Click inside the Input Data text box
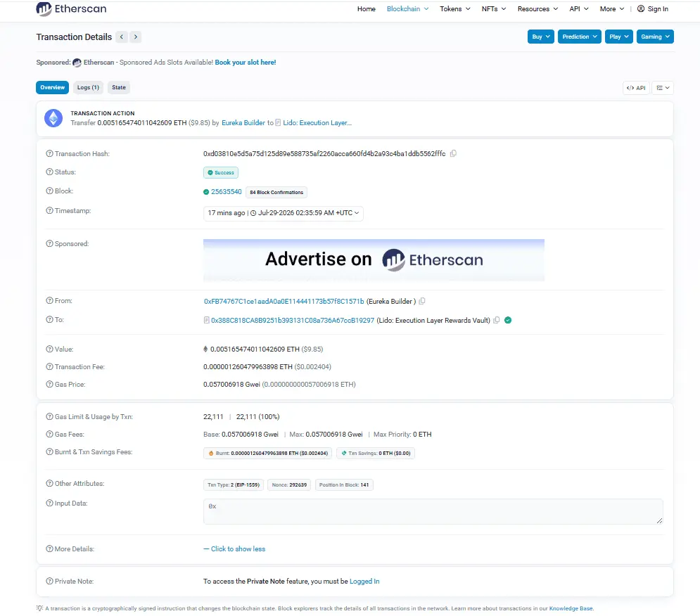 coord(433,511)
